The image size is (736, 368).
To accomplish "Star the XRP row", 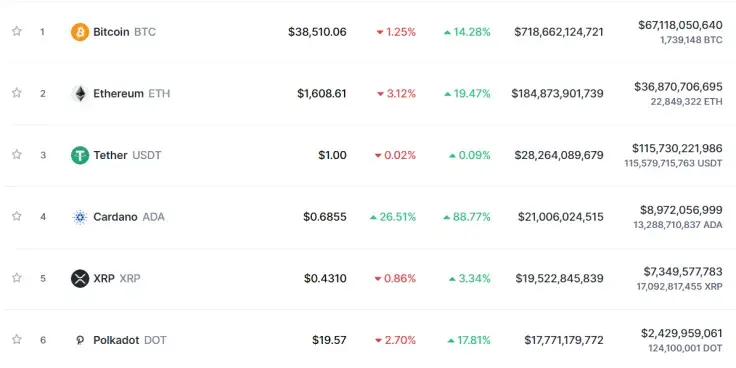I will pyautogui.click(x=17, y=278).
